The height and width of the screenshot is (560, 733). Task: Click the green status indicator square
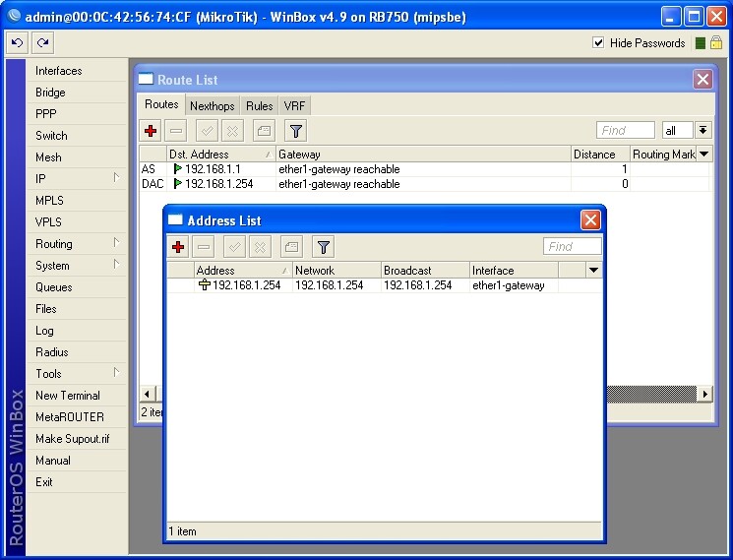(701, 43)
